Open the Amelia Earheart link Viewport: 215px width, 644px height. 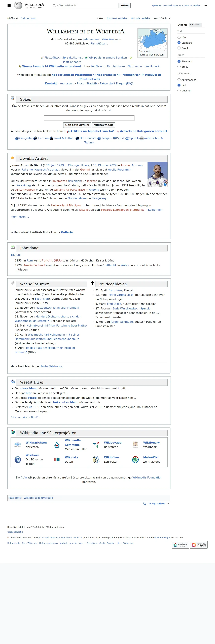34,265
